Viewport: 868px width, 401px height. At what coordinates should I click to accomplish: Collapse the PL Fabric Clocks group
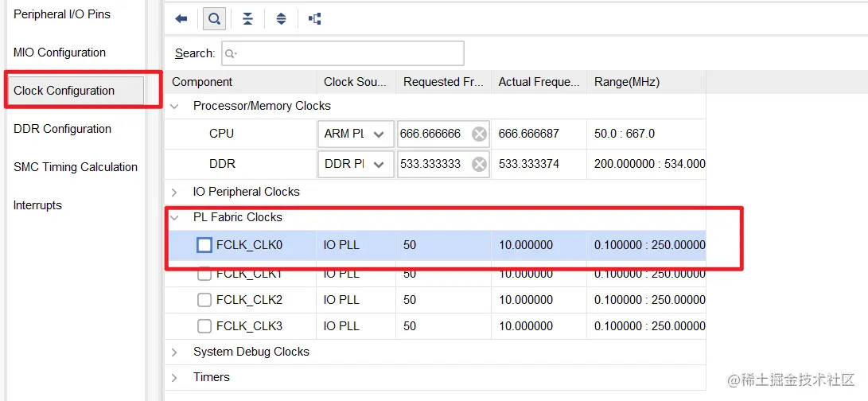click(174, 218)
